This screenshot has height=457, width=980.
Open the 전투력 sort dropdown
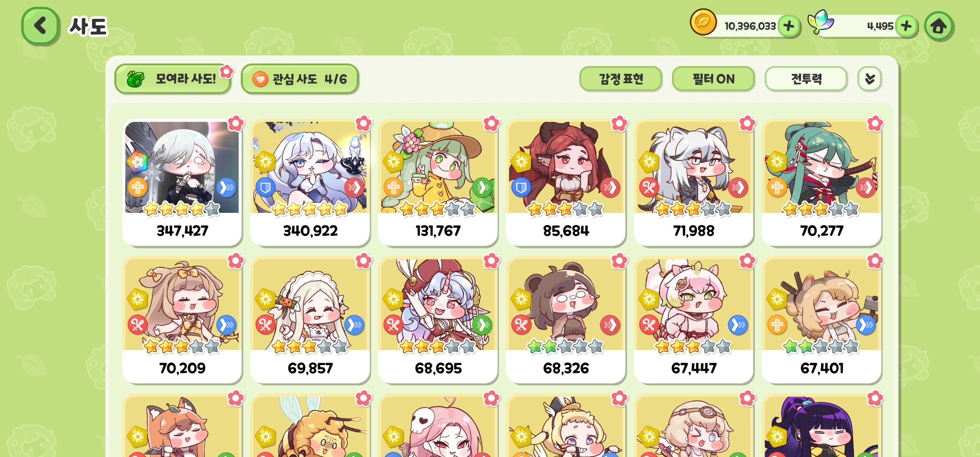(x=806, y=79)
